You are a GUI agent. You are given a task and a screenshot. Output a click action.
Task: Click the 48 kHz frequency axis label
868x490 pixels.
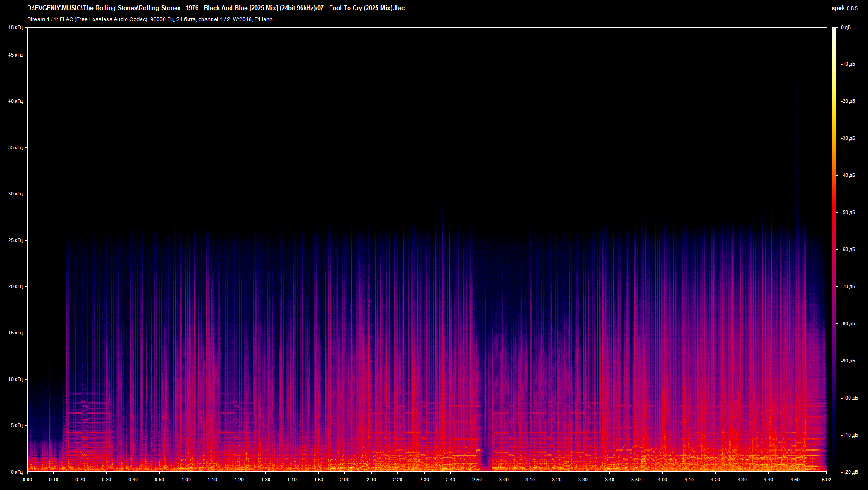click(x=15, y=28)
